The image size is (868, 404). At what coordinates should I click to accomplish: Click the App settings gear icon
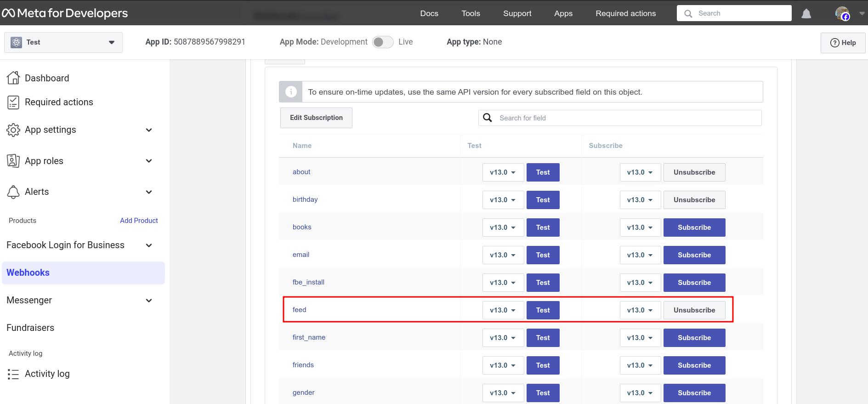13,130
